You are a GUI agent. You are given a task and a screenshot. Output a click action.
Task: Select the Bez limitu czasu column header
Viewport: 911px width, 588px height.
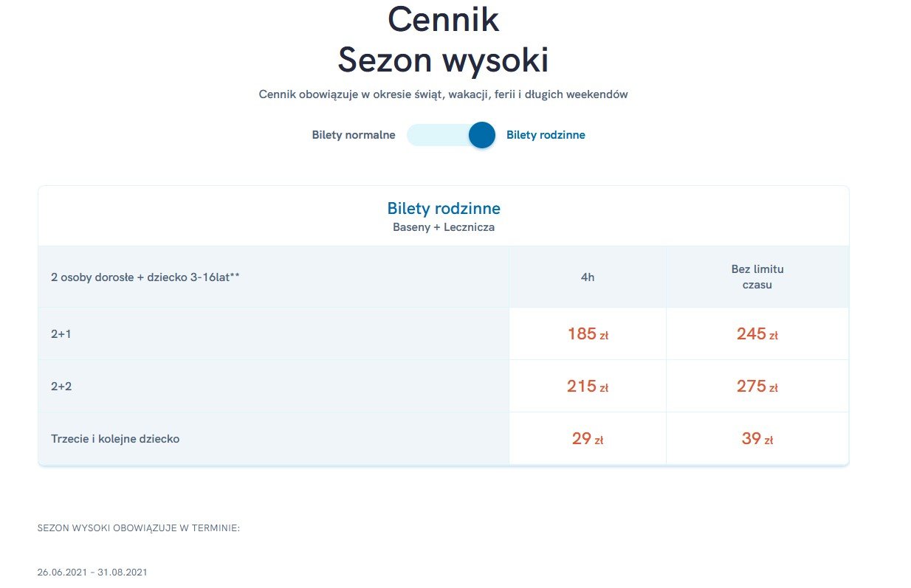tap(757, 277)
